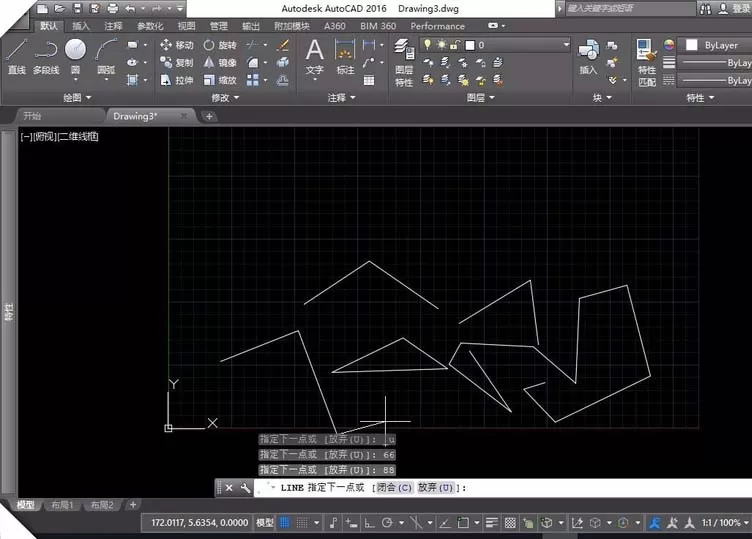The width and height of the screenshot is (752, 539).
Task: Toggle the grid display in status bar
Action: tap(285, 523)
